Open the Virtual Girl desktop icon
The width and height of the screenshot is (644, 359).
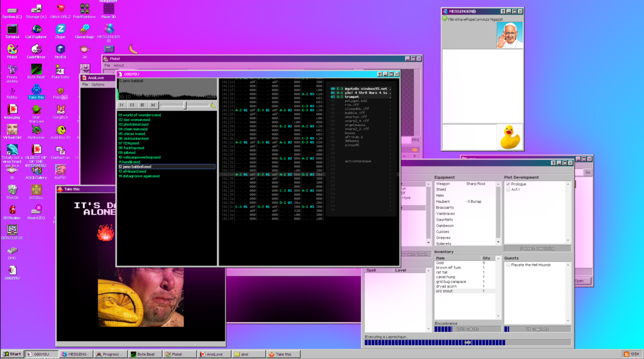12,131
